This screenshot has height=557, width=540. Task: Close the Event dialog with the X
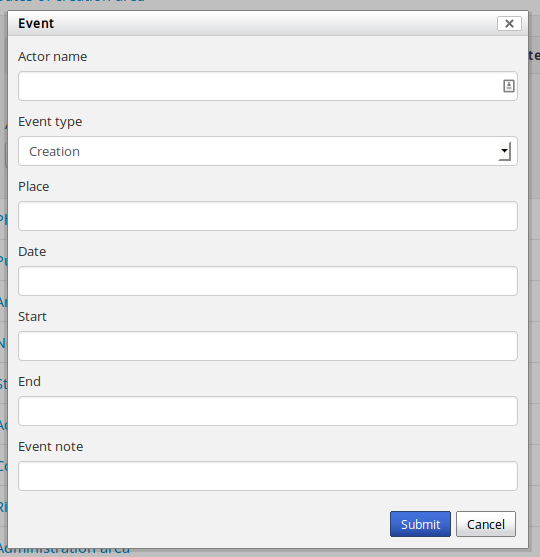coord(509,23)
